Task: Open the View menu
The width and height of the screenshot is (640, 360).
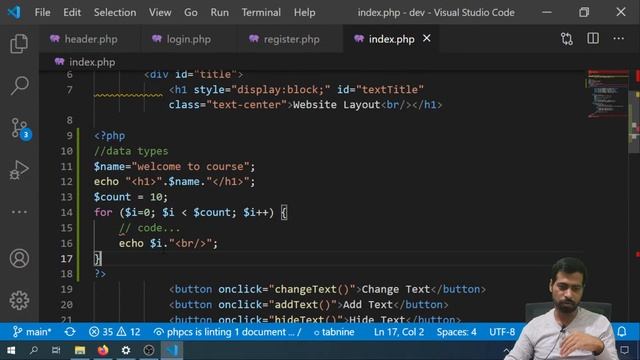Action: tap(160, 13)
